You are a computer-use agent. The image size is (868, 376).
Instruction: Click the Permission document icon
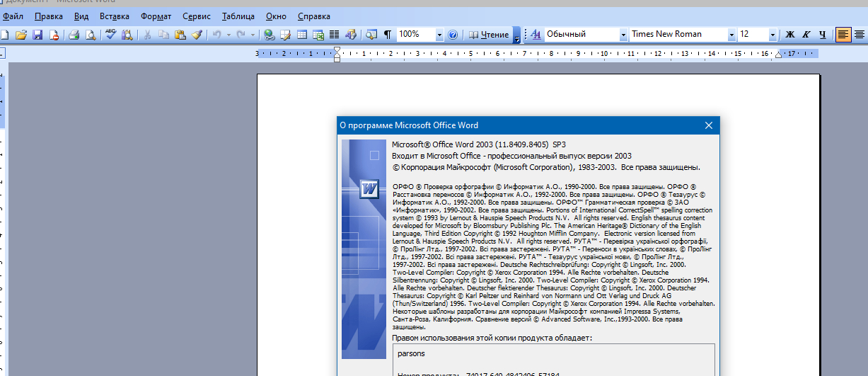[54, 34]
